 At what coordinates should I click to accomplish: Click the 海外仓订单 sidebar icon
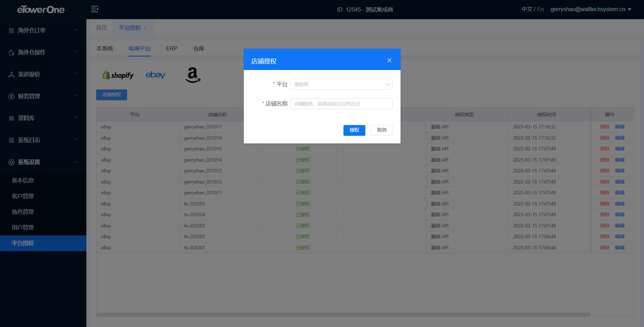[11, 31]
